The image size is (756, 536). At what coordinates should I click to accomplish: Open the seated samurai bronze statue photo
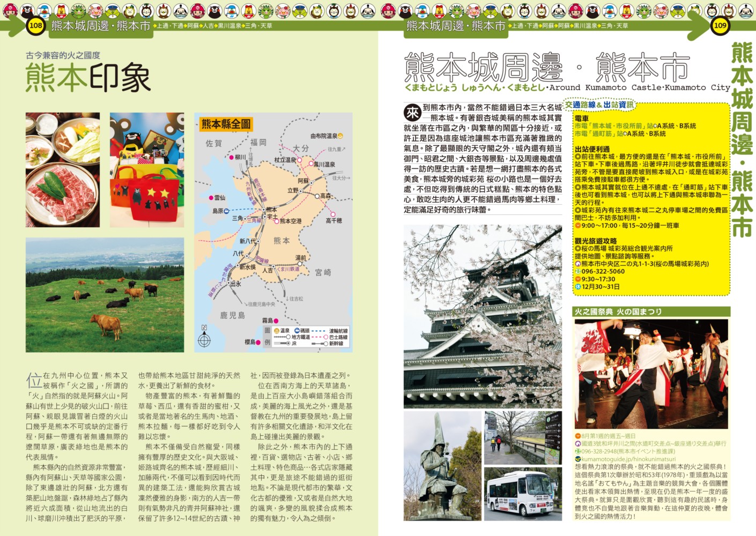click(x=442, y=466)
